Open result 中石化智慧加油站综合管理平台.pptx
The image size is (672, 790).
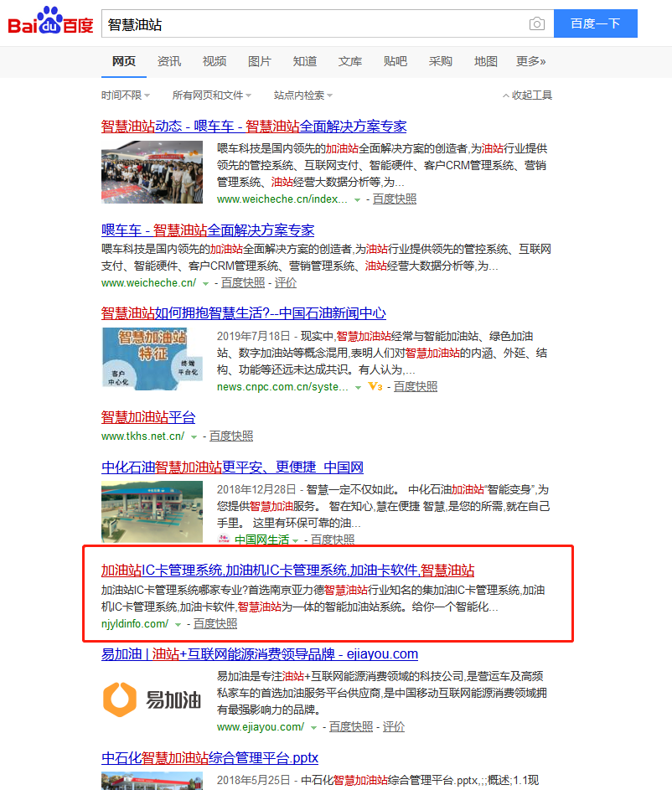209,758
